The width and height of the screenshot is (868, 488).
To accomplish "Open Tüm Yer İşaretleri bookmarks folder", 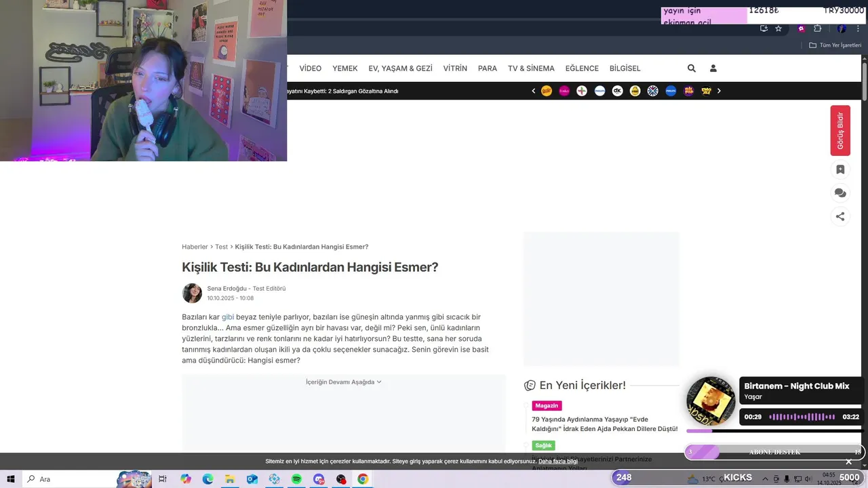I will point(835,45).
